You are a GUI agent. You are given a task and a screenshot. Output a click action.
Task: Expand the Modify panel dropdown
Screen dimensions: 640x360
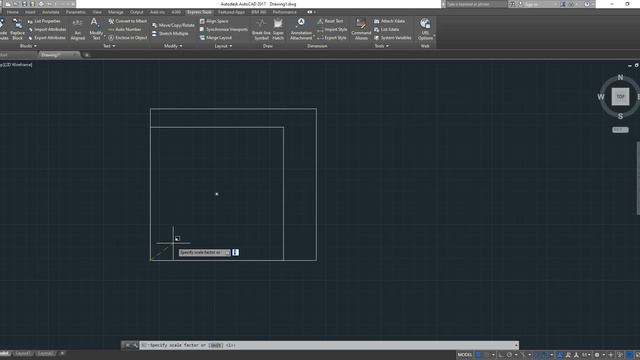(173, 46)
